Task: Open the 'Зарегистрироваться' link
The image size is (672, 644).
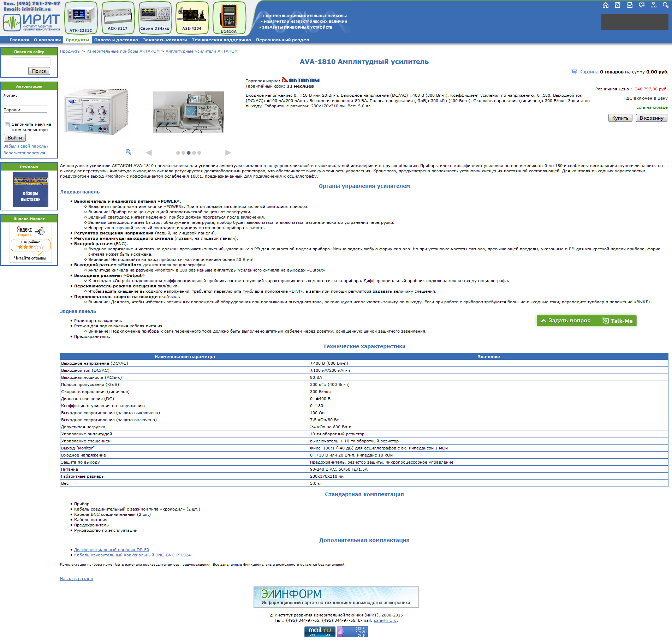Action: point(24,153)
